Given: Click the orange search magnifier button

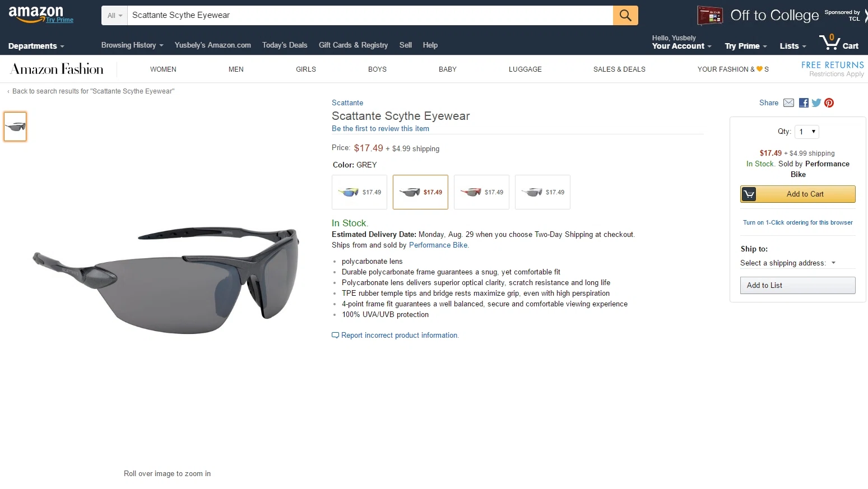Looking at the screenshot, I should [625, 16].
